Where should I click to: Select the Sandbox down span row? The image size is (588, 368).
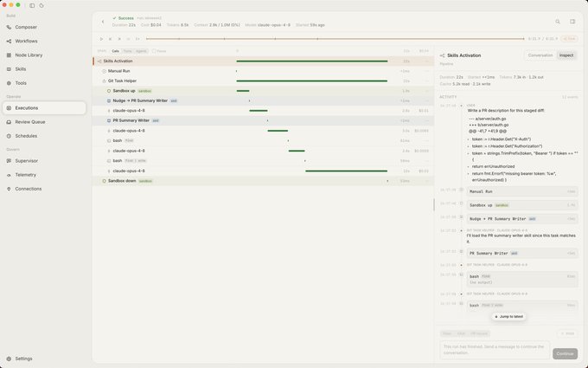[x=263, y=181]
